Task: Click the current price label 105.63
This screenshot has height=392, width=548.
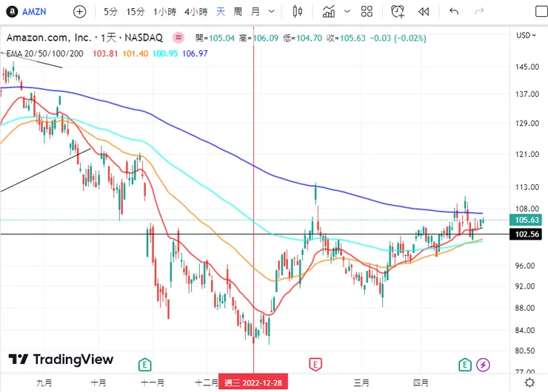Action: [526, 220]
